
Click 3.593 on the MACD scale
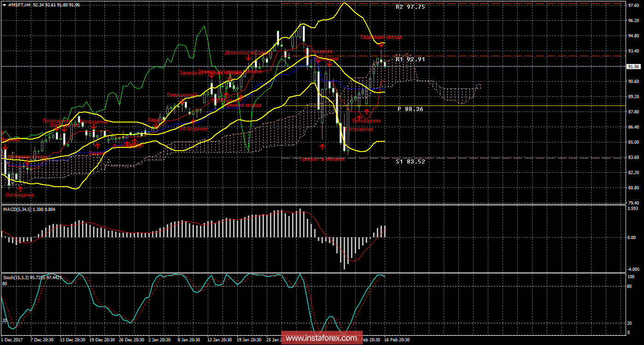pos(632,209)
